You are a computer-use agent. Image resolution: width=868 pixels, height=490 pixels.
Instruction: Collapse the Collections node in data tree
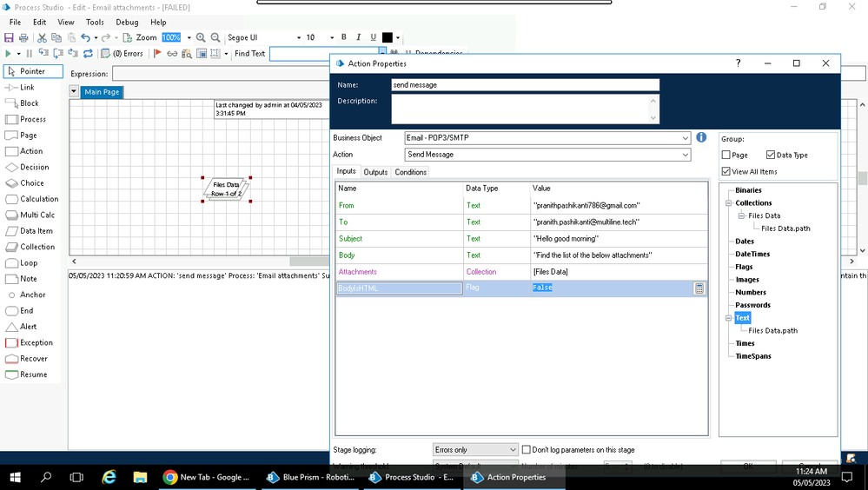[x=728, y=203]
